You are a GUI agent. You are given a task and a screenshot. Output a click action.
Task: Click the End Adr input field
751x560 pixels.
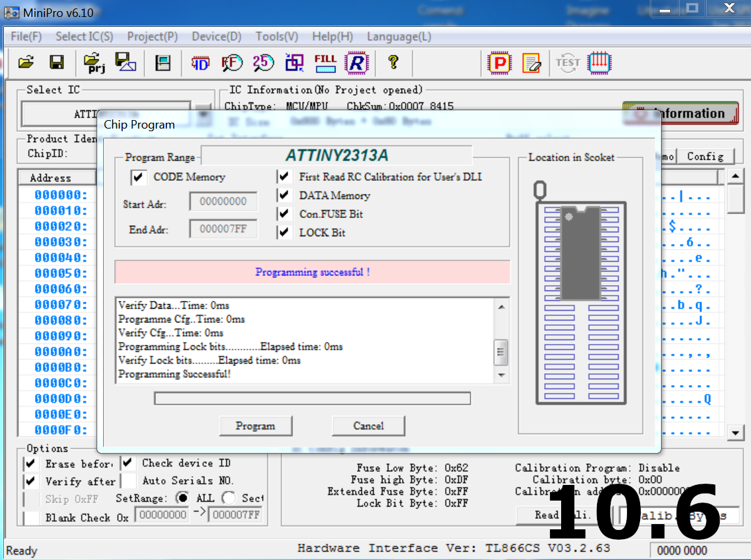(x=223, y=229)
